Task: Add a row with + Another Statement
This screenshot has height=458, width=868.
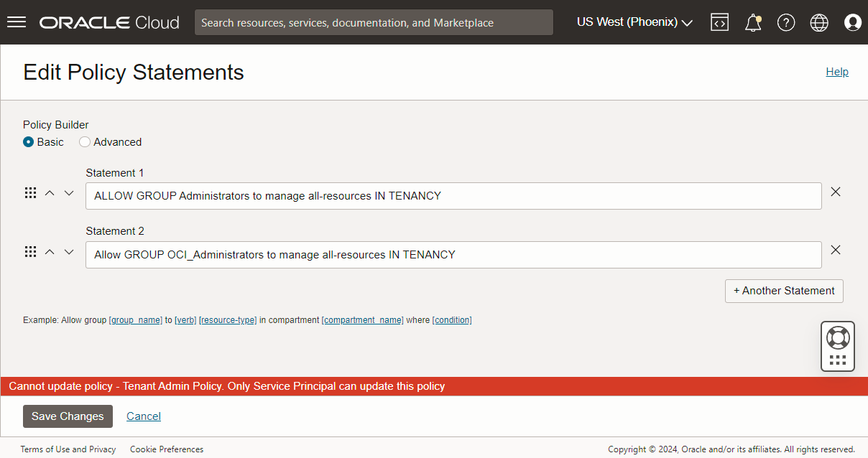Action: (784, 291)
